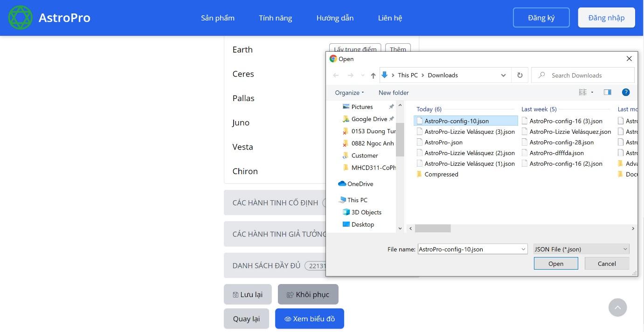Refresh the Downloads folder listing

519,75
